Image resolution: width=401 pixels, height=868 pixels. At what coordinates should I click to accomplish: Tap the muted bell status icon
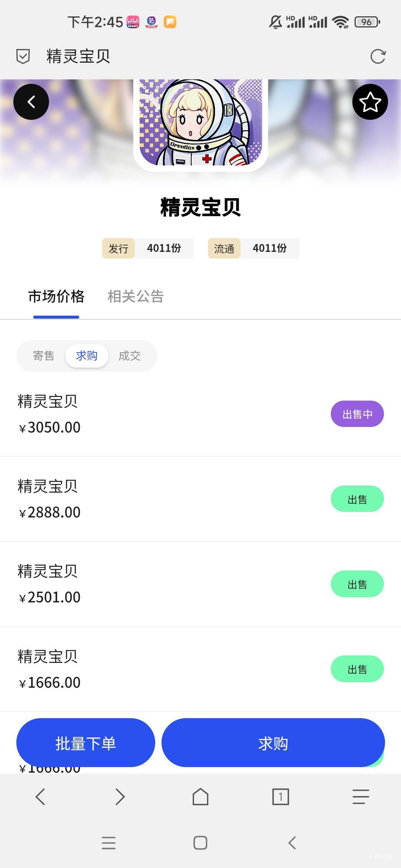tap(276, 22)
